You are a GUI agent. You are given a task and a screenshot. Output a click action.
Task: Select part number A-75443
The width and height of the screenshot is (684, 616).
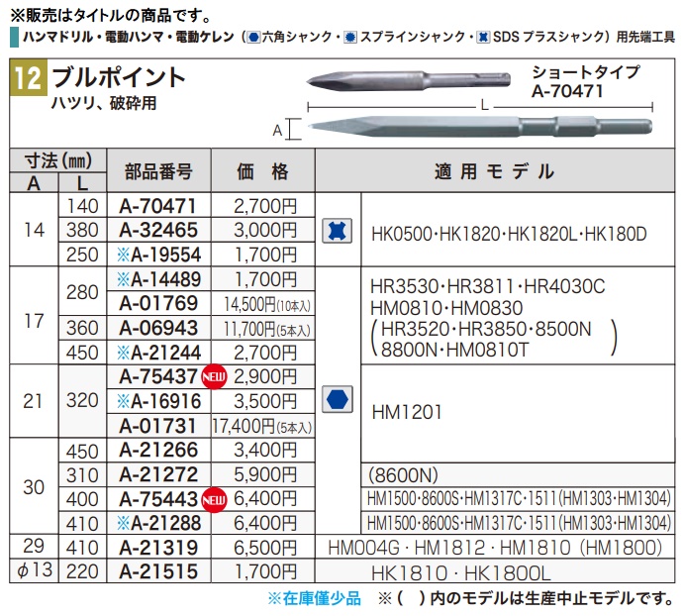[x=158, y=499]
